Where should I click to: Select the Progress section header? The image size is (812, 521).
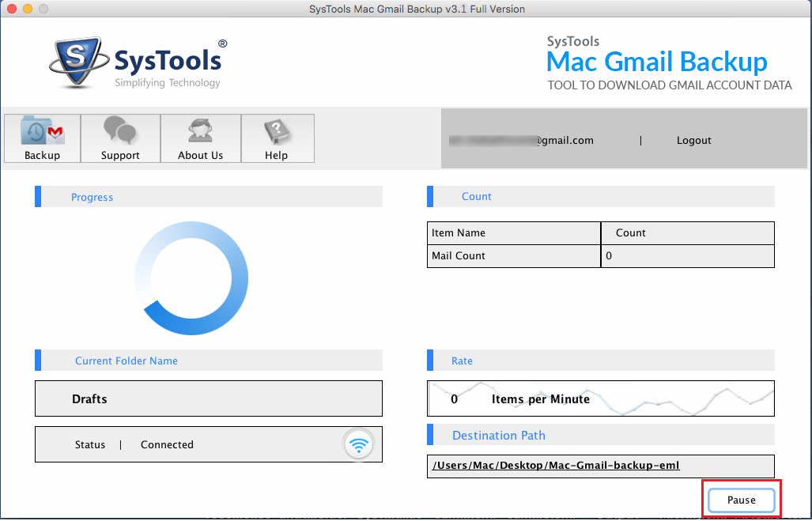tap(209, 197)
